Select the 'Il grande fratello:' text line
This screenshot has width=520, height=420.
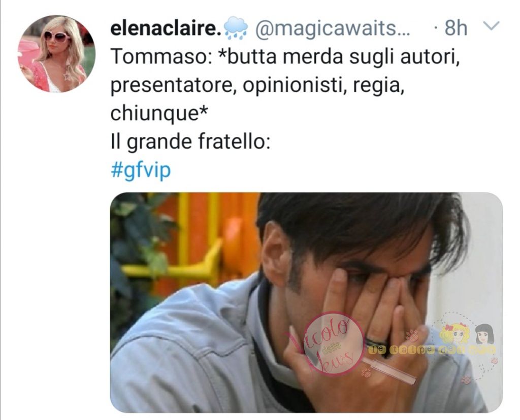[x=190, y=142]
